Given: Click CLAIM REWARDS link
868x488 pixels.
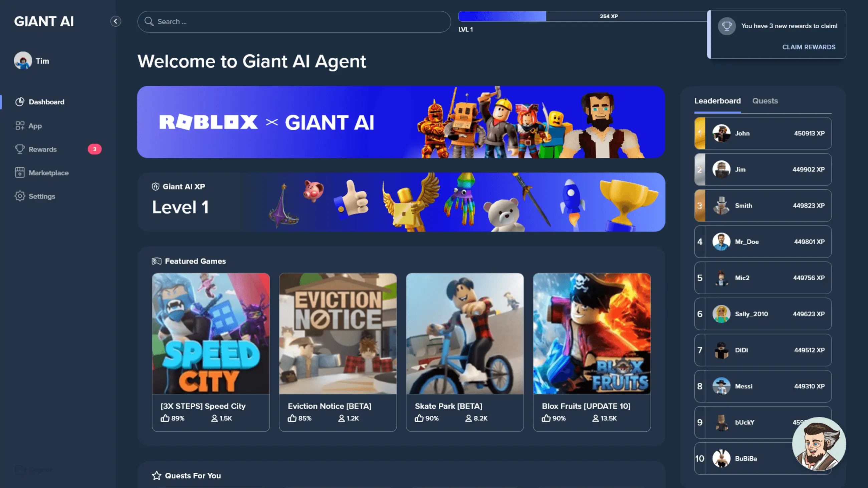Looking at the screenshot, I should [x=809, y=47].
